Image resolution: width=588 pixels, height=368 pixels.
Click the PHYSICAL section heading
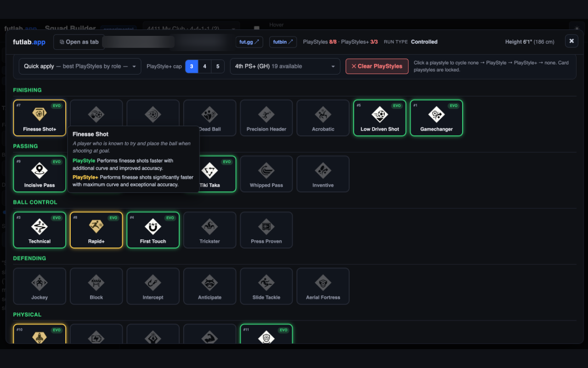27,315
